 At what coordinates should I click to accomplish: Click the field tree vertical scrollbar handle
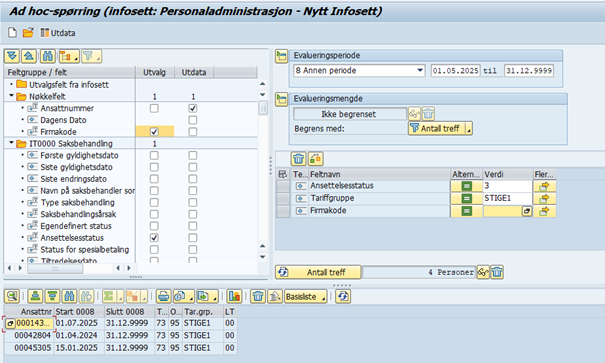[x=263, y=108]
